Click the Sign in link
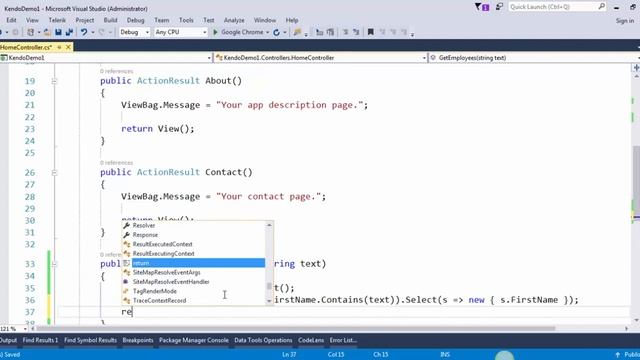This screenshot has height=360, width=640. click(625, 20)
